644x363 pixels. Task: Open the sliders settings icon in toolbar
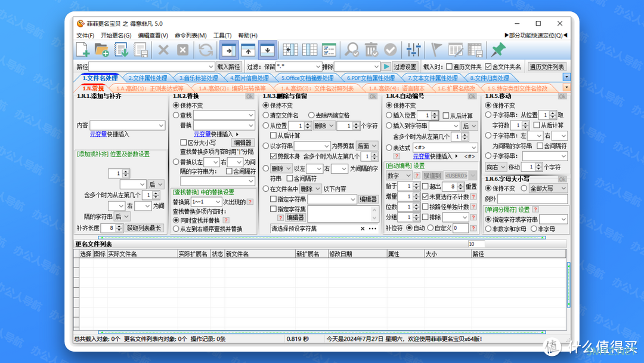(x=413, y=50)
